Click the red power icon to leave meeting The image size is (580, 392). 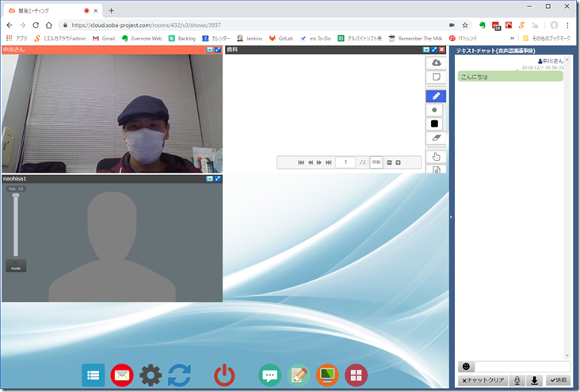click(x=224, y=375)
